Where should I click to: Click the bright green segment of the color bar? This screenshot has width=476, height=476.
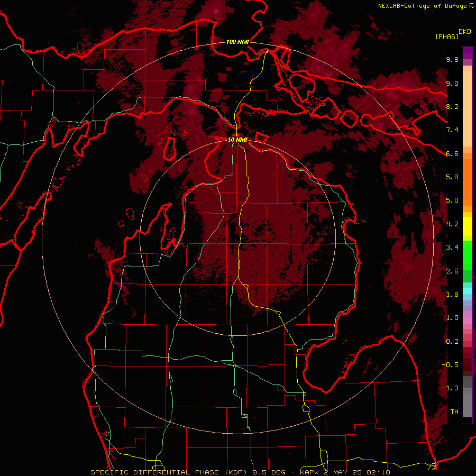point(467,255)
